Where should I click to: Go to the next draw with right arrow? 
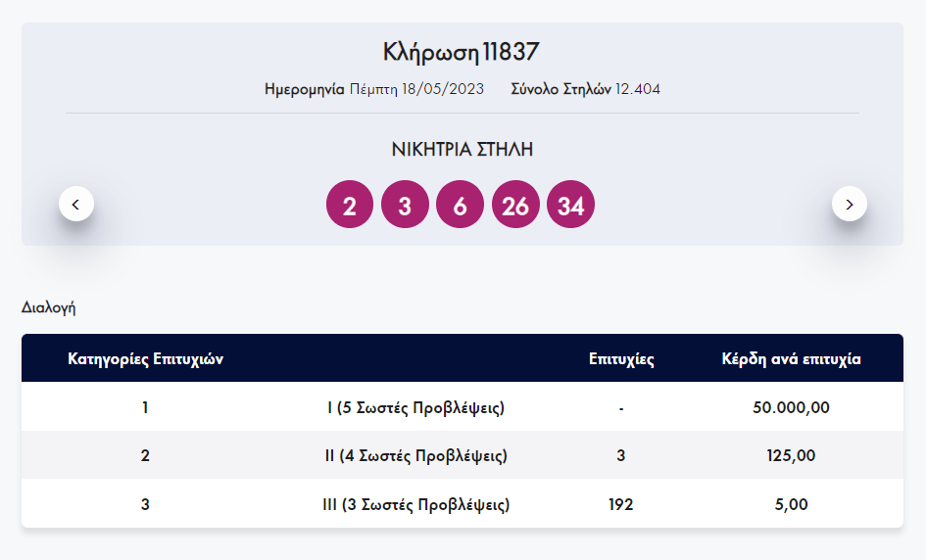(x=849, y=204)
